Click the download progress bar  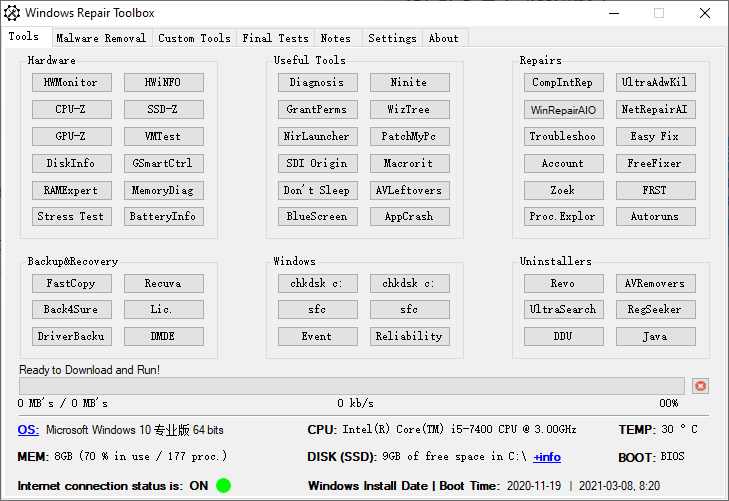tap(351, 386)
